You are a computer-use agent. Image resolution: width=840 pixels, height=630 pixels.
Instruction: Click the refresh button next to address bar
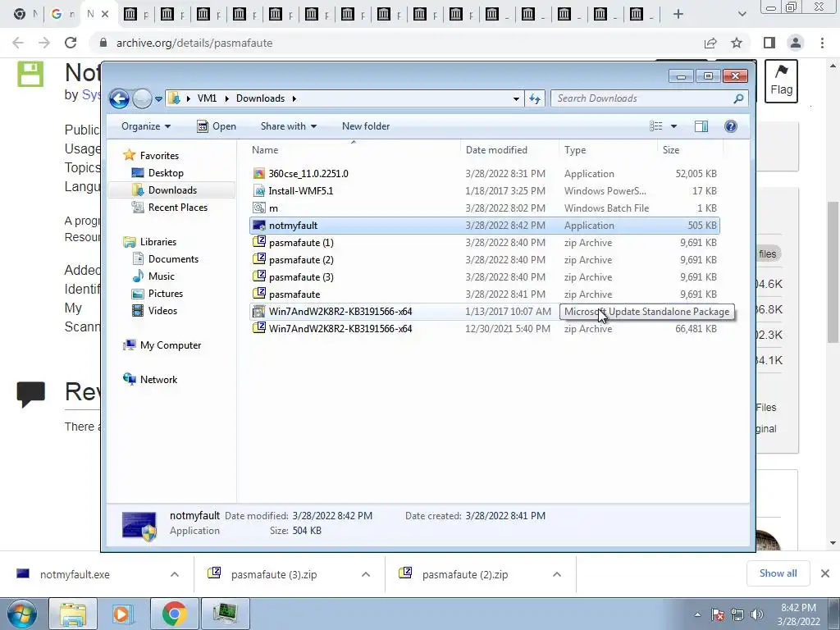coord(535,98)
